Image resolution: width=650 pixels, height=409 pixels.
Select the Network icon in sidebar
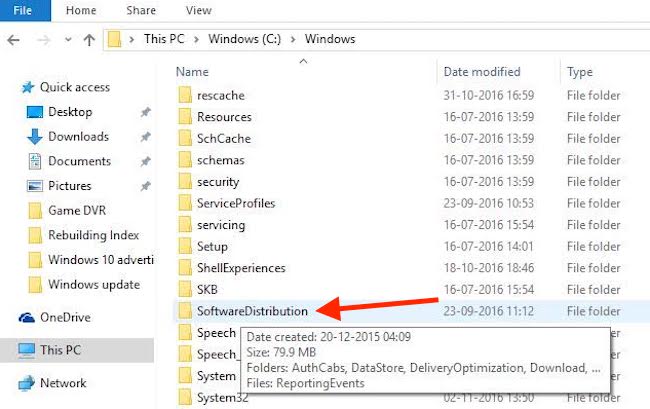[x=27, y=383]
